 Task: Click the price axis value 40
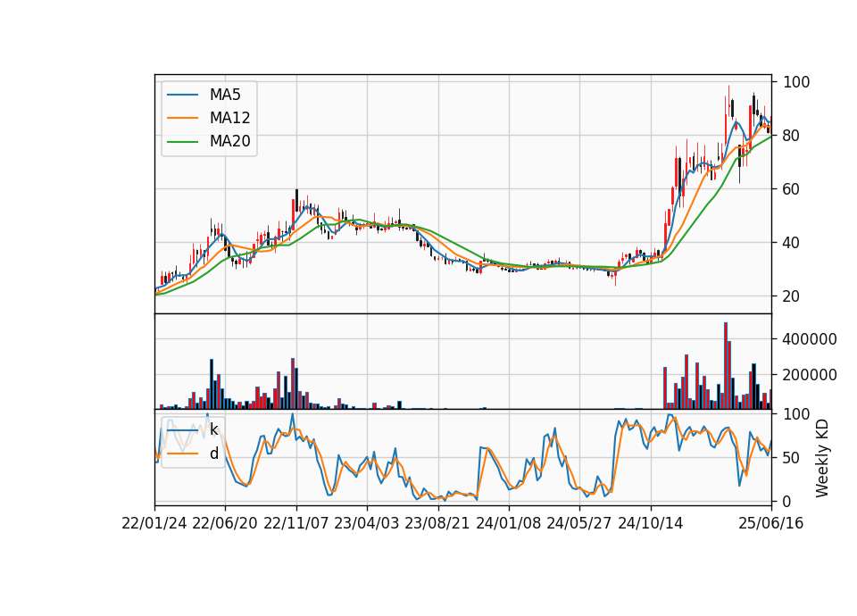(792, 243)
